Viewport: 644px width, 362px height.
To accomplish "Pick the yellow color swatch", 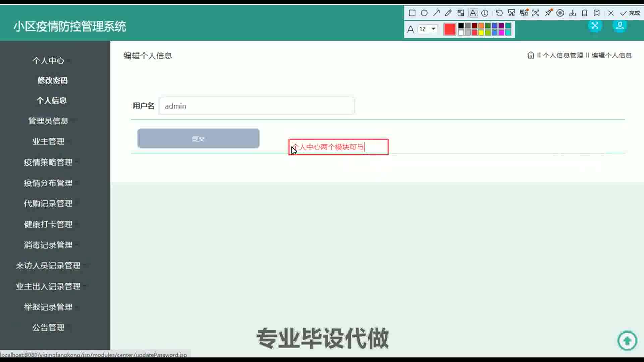I will [481, 33].
